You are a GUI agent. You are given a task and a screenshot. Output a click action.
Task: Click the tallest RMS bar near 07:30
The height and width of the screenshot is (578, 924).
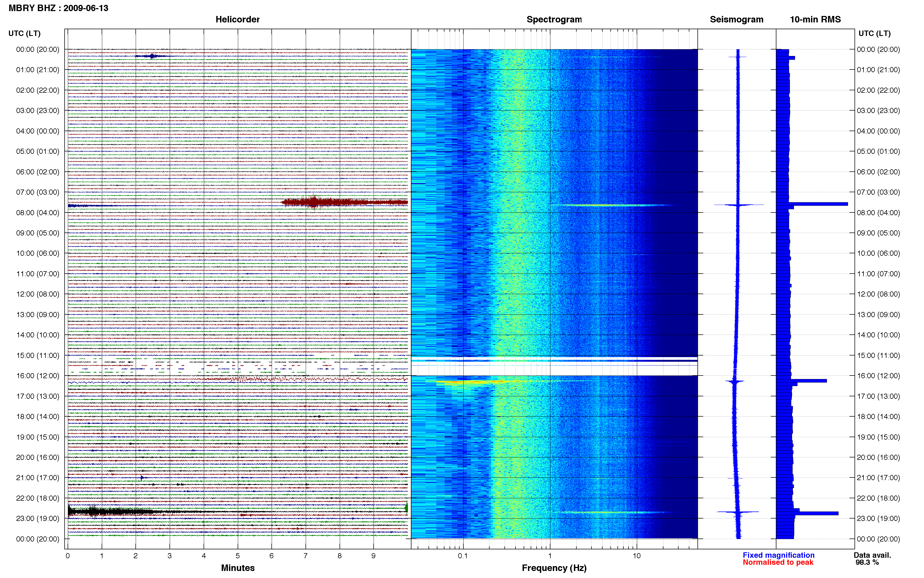[812, 204]
